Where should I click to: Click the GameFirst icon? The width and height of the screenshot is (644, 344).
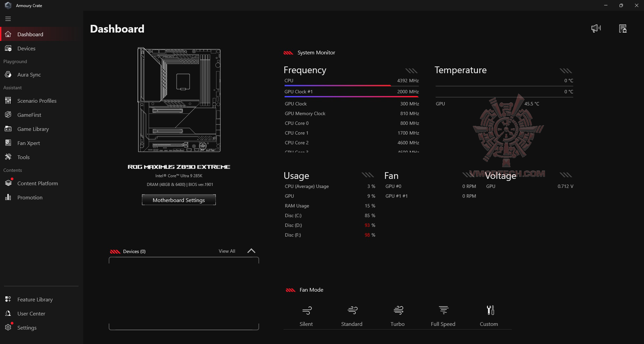pyautogui.click(x=8, y=115)
